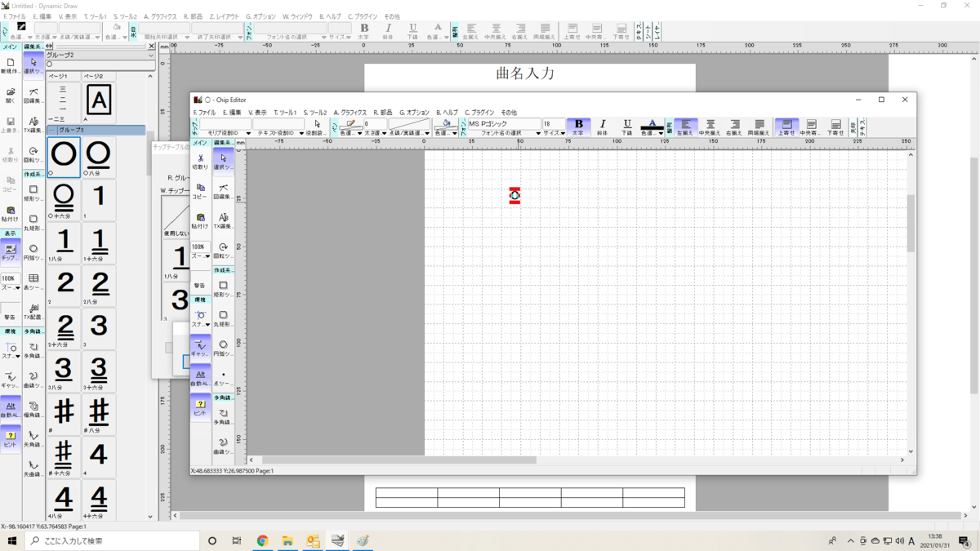Open A.グラフィクス menu in Chip Editor

tap(350, 113)
